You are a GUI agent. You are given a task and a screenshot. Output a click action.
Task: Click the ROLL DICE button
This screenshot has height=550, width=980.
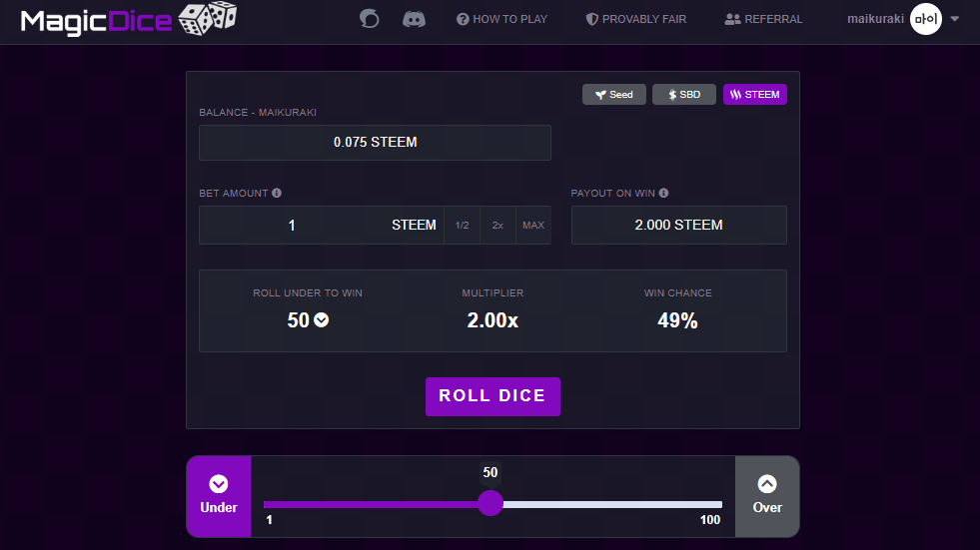coord(492,396)
